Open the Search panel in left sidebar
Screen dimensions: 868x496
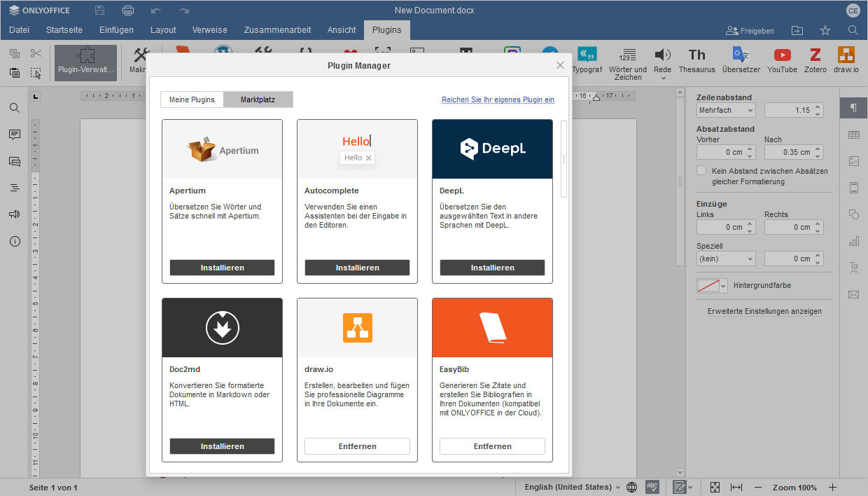click(x=15, y=108)
